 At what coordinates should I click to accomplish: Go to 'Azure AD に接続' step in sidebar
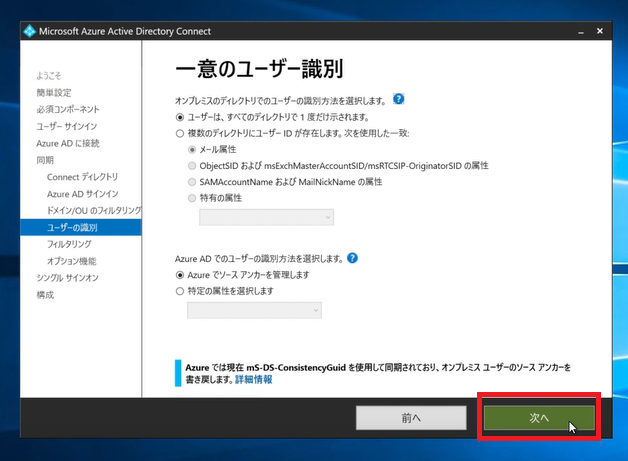pyautogui.click(x=68, y=143)
